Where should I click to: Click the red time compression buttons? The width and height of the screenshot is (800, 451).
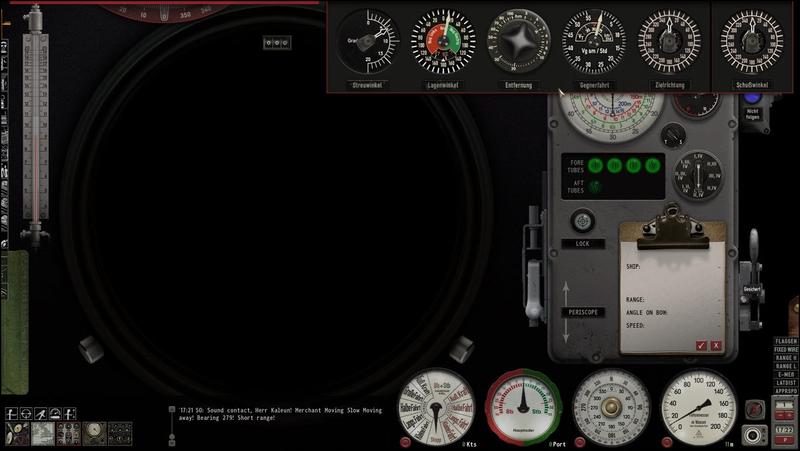785,415
